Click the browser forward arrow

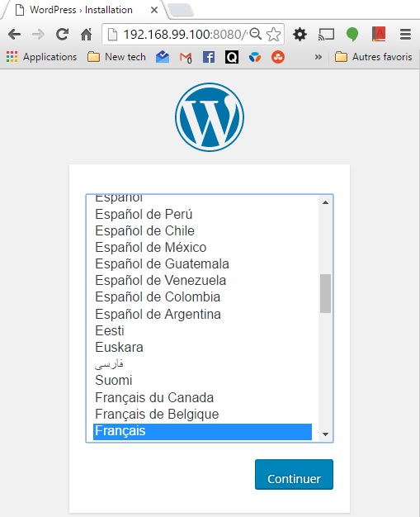pos(38,35)
